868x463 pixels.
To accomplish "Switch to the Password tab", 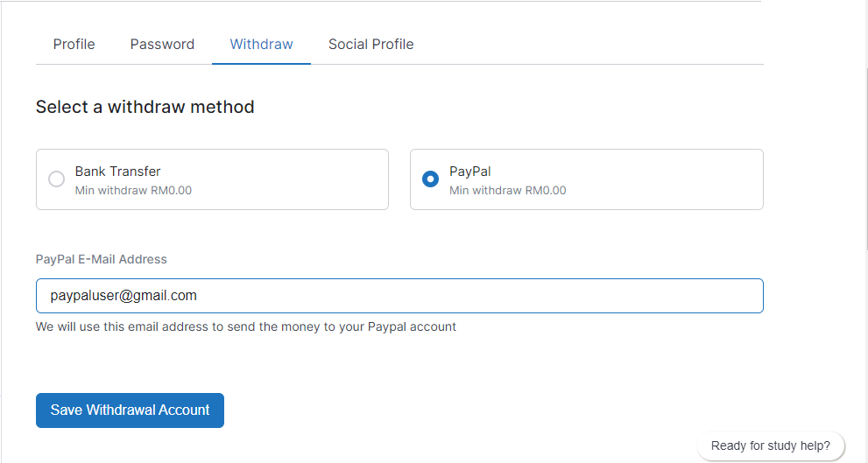I will pyautogui.click(x=162, y=44).
